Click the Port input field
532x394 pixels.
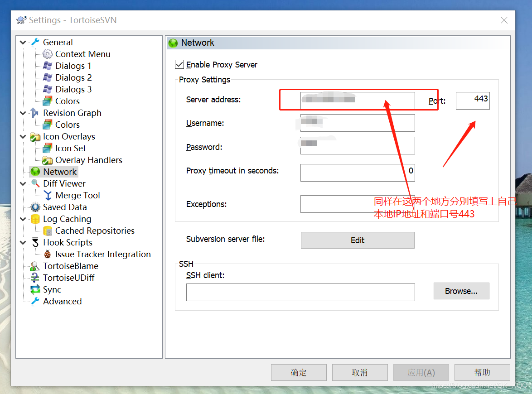473,101
